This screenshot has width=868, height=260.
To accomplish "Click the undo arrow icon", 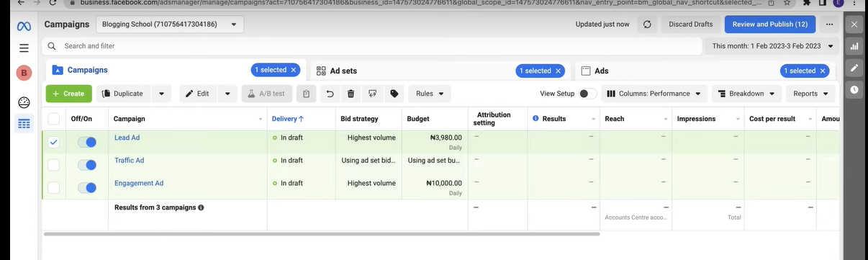I will click(x=330, y=94).
